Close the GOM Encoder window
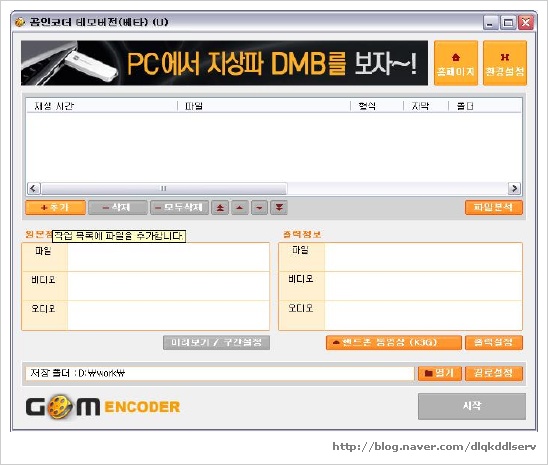The height and width of the screenshot is (465, 548). [x=526, y=23]
